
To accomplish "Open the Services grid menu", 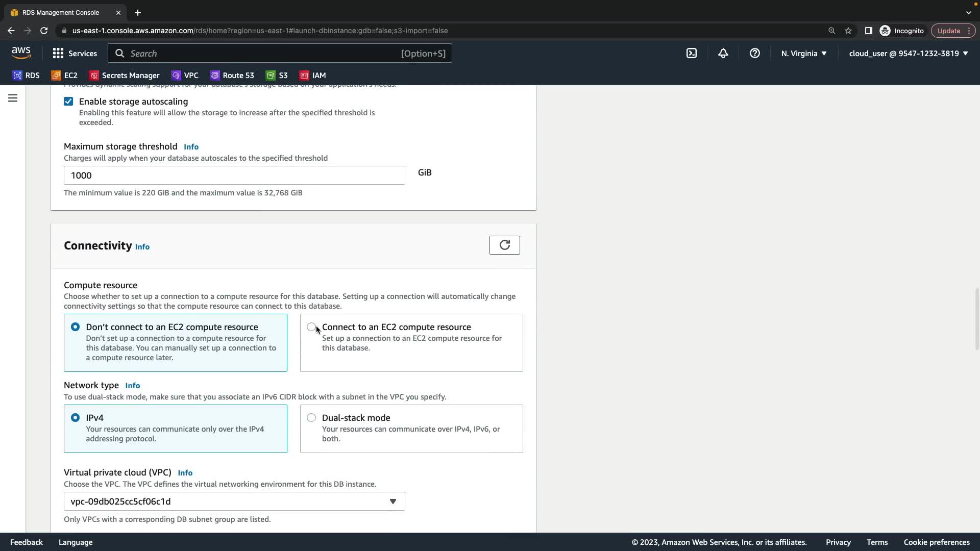I will [75, 53].
